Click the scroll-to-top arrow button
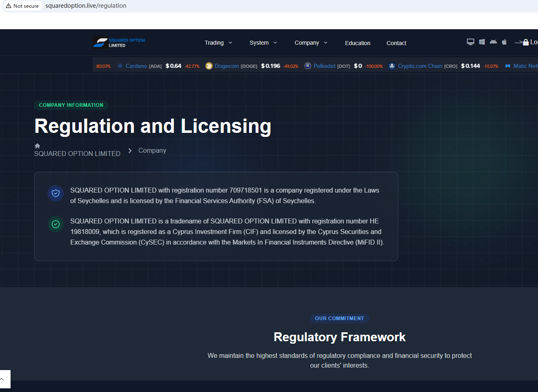The height and width of the screenshot is (392, 538). coord(3,379)
